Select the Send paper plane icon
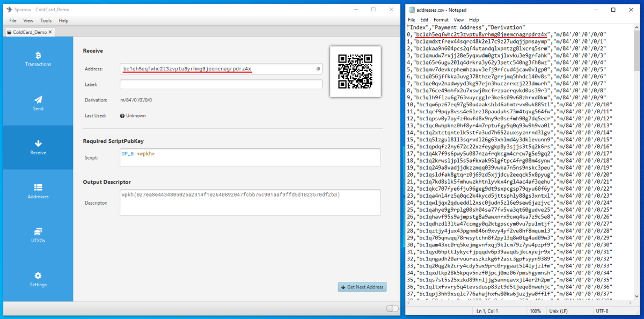This screenshot has height=319, width=644. click(x=38, y=100)
